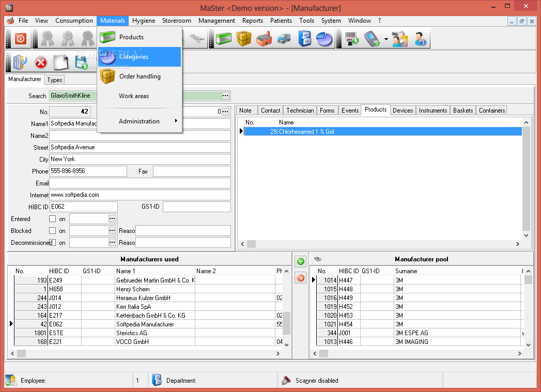This screenshot has height=392, width=541.
Task: Select Chlorhexamed 1 % Gel product row
Action: tap(383, 131)
